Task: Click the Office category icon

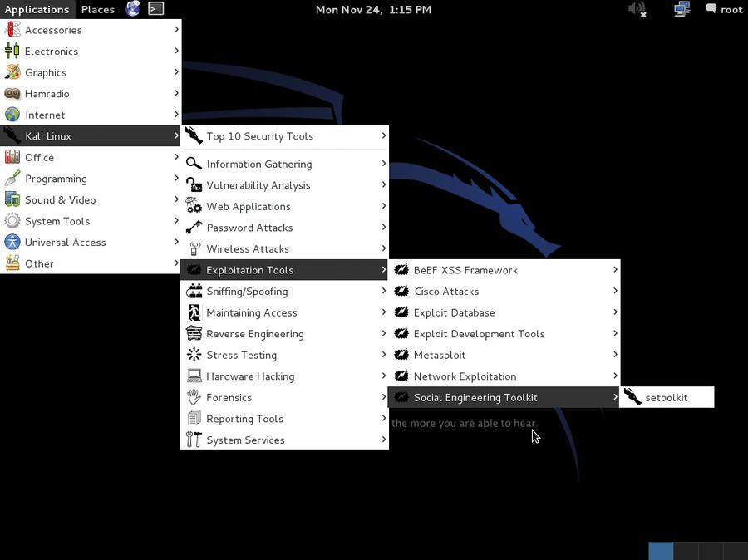Action: click(x=12, y=157)
